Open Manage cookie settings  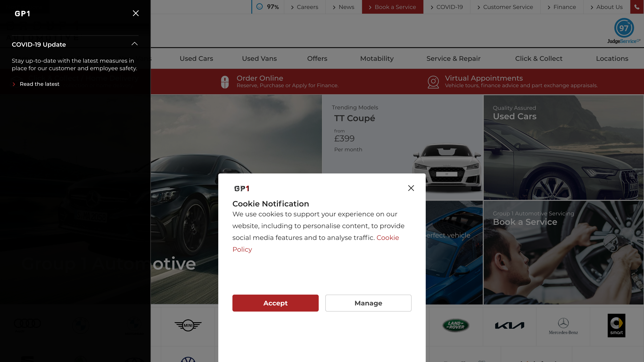(368, 303)
